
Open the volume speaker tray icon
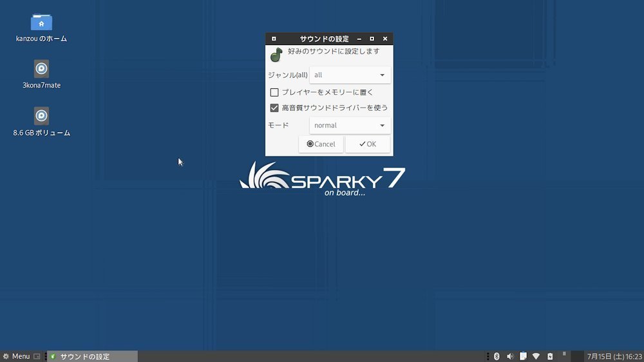click(509, 356)
